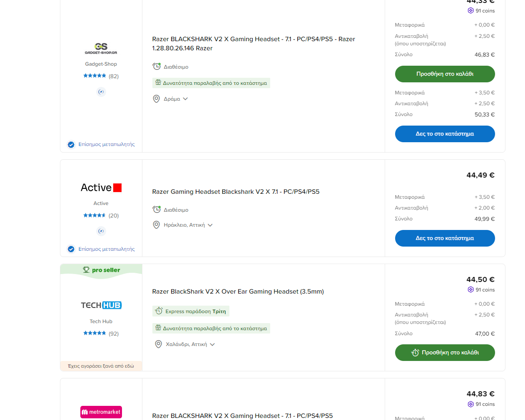Image resolution: width=525 pixels, height=420 pixels.
Task: Open the Tech Hub store logo
Action: 101,305
